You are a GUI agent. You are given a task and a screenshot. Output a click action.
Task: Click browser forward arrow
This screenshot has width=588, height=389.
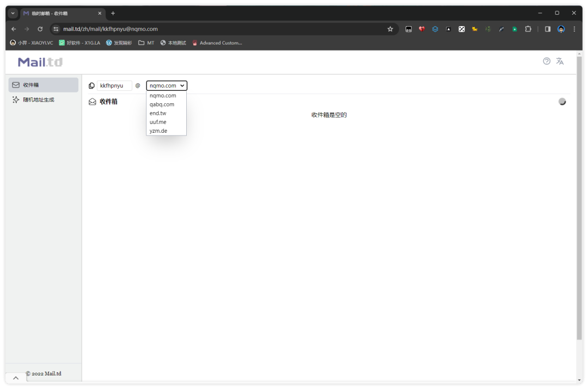[27, 29]
